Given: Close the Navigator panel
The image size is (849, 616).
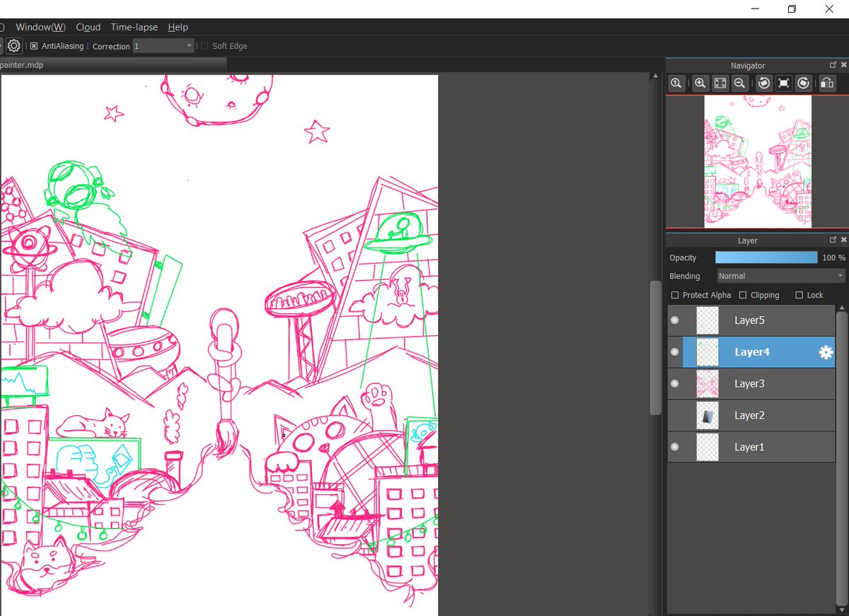Looking at the screenshot, I should click(x=843, y=65).
